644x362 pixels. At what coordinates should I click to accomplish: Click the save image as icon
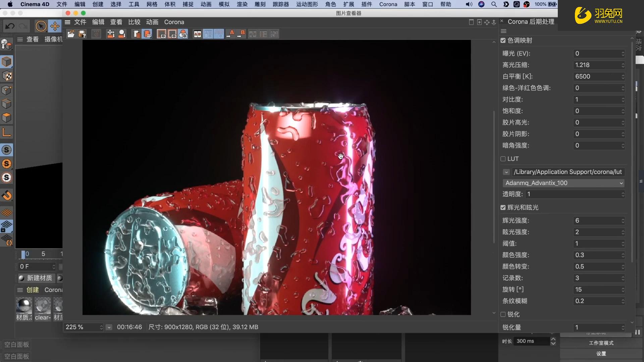[x=82, y=34]
